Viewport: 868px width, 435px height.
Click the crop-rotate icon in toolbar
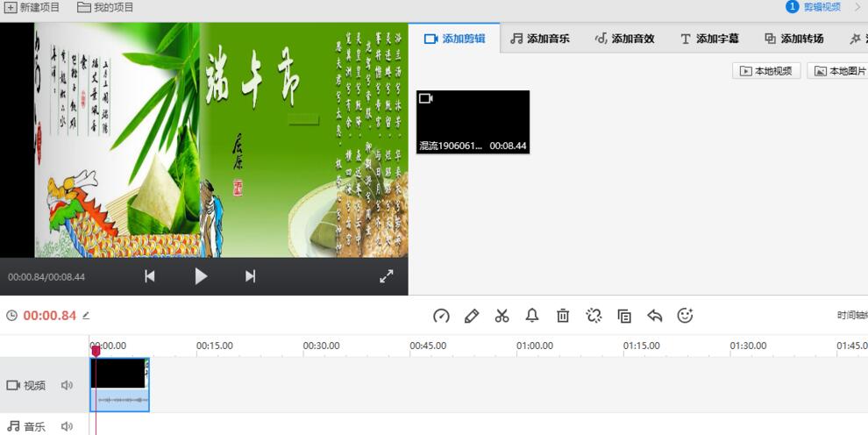coord(594,316)
